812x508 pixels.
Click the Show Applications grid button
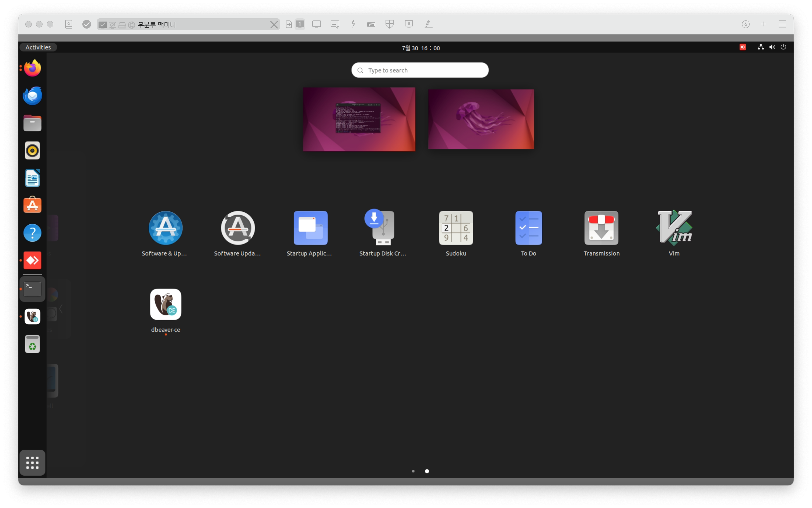(x=32, y=463)
